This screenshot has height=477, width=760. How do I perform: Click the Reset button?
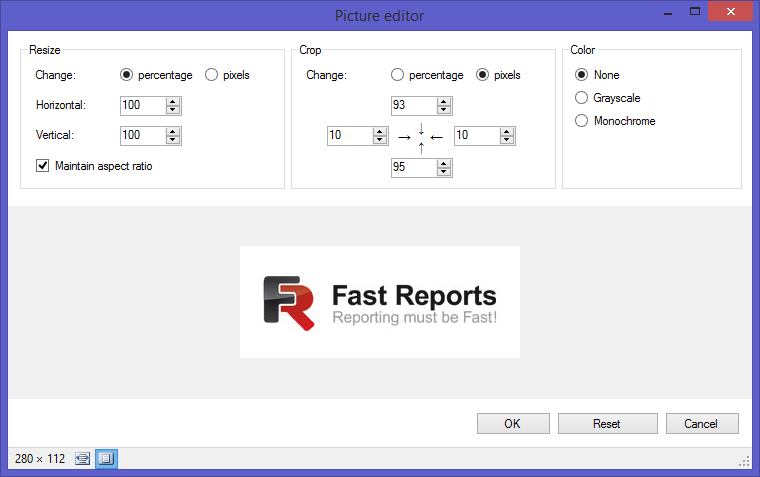pos(608,424)
